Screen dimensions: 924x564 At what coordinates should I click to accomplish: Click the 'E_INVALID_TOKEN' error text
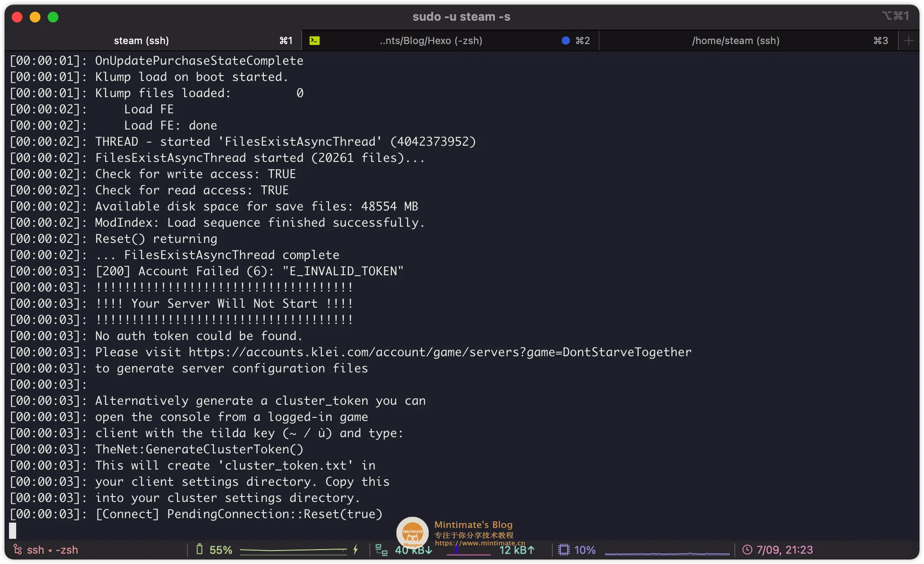(343, 271)
